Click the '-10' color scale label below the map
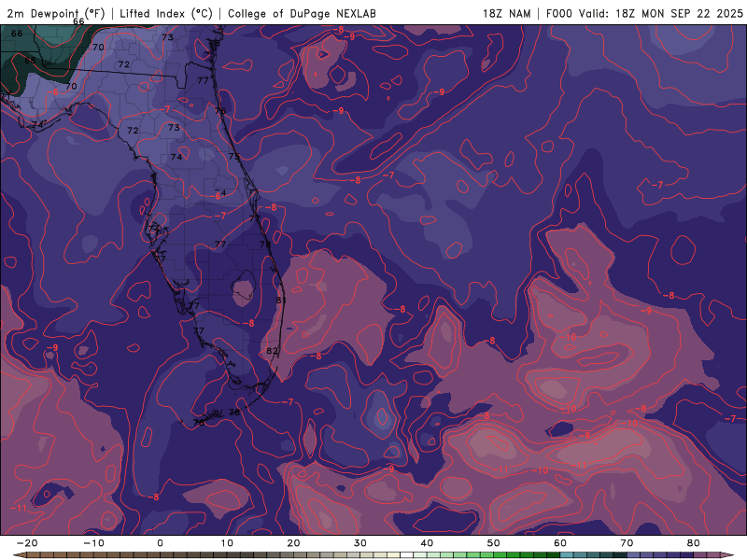The height and width of the screenshot is (560, 747). (93, 543)
